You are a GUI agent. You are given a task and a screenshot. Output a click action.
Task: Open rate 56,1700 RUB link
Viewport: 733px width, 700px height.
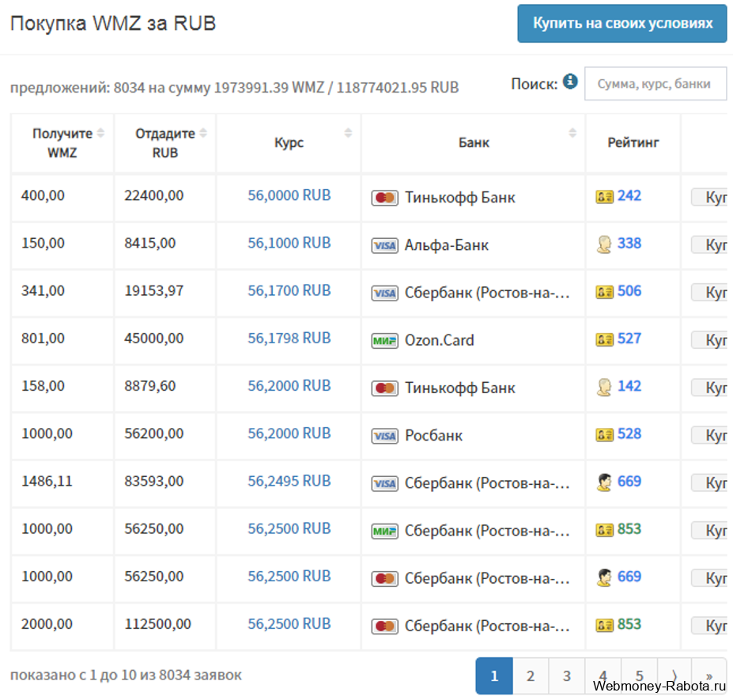click(289, 291)
